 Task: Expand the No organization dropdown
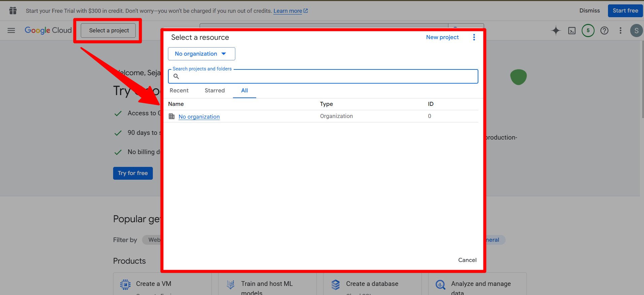[202, 54]
